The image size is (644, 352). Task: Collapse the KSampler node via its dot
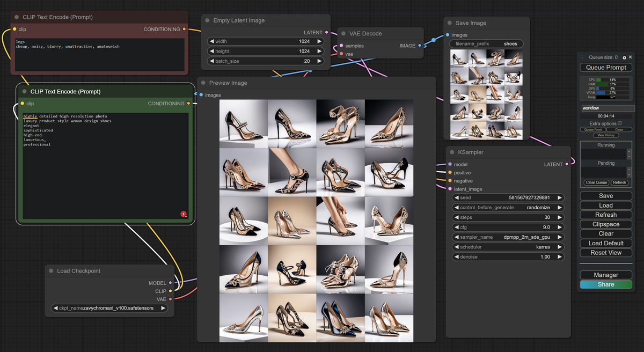451,152
